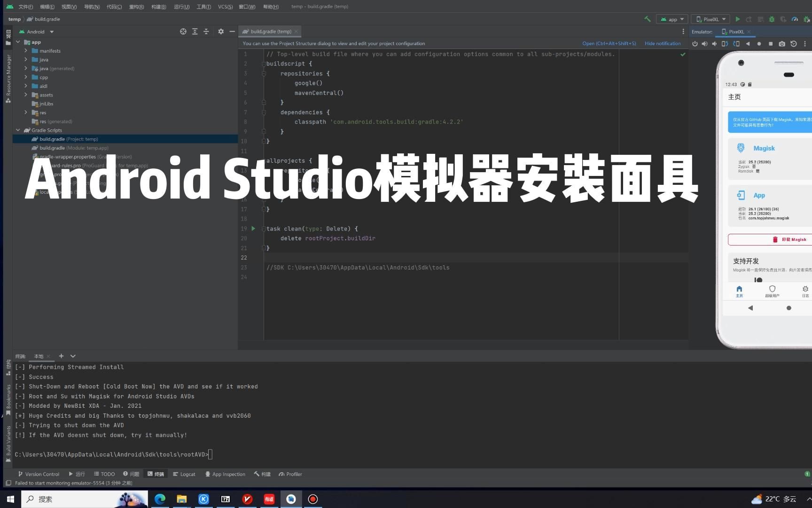The width and height of the screenshot is (812, 508).
Task: Collapse the Gradle Scripts node
Action: point(18,130)
